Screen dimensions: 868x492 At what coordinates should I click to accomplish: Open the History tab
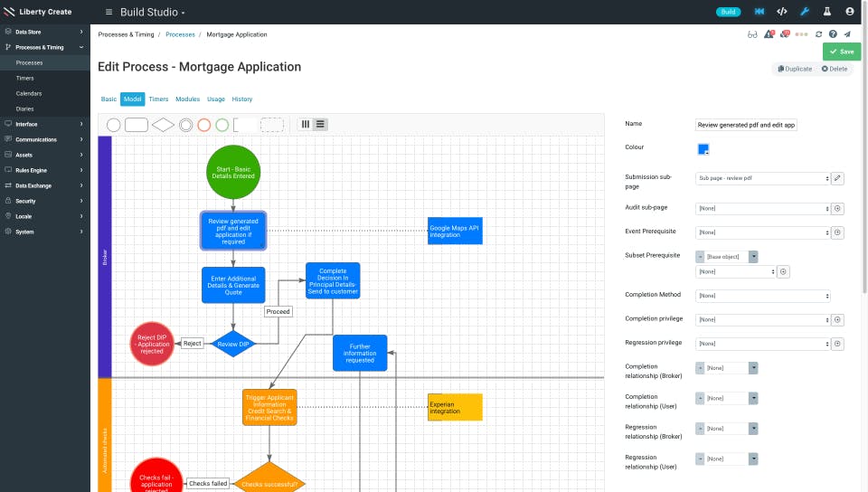(242, 99)
